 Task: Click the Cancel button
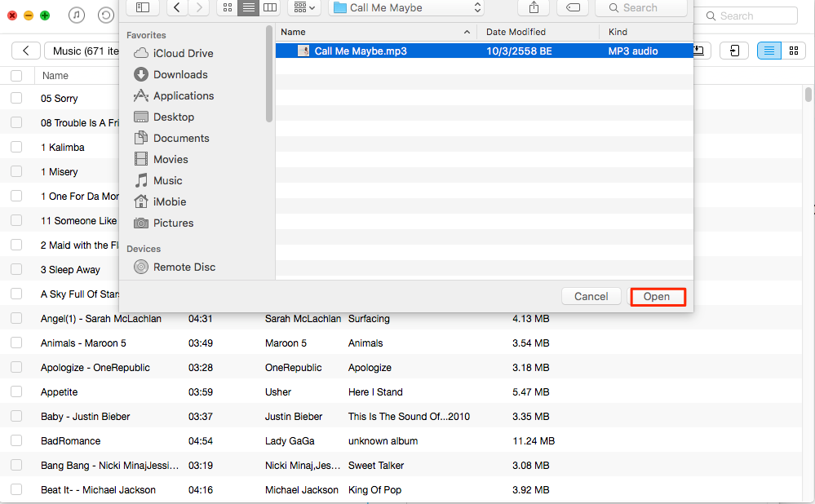[591, 297]
